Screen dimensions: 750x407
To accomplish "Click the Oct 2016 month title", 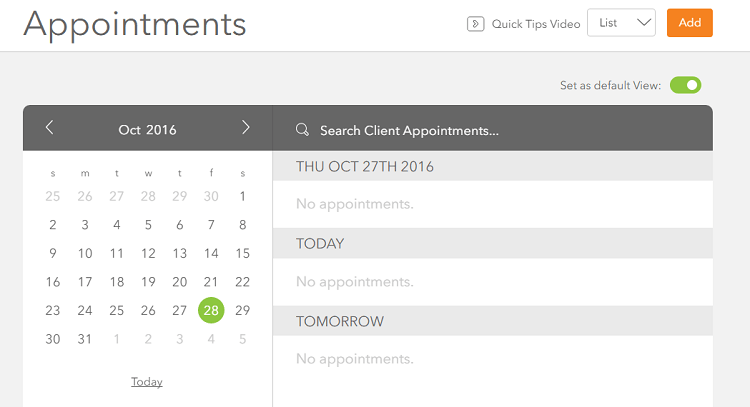I will 147,130.
